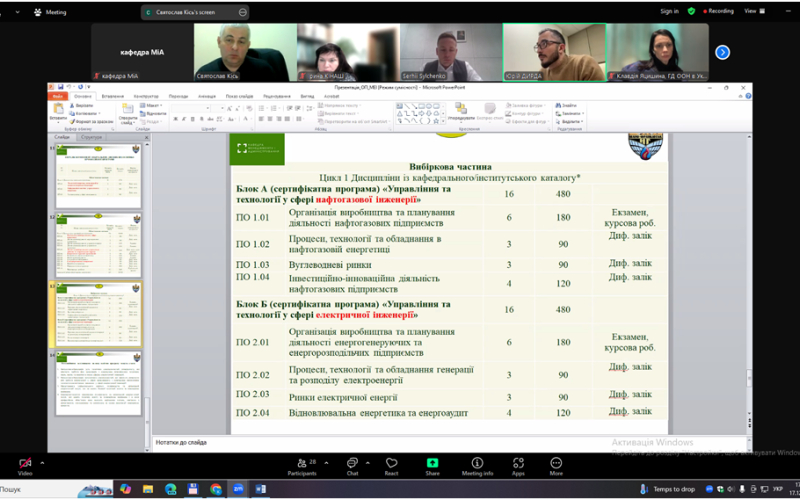Select Святослав Кісь video tile
Viewport: 800px width, 500px height.
point(245,52)
